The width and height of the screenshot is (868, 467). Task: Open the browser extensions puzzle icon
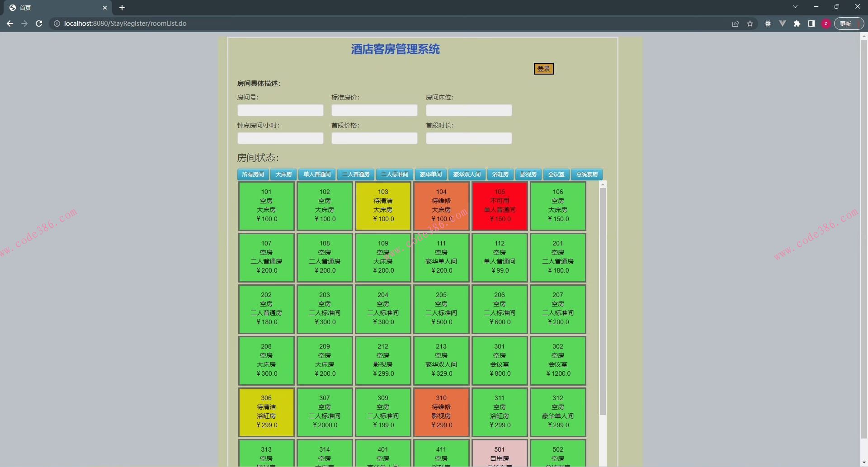[x=797, y=24]
